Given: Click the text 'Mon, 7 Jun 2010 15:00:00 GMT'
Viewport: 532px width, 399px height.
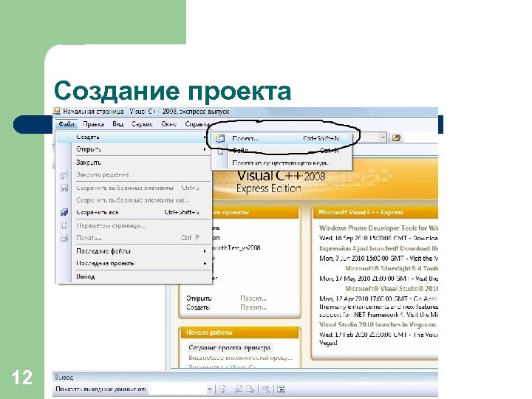Looking at the screenshot, I should (x=361, y=259).
